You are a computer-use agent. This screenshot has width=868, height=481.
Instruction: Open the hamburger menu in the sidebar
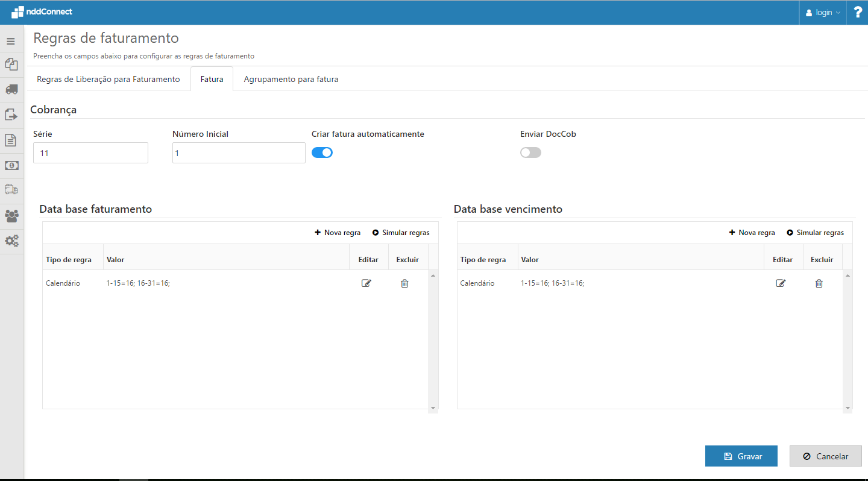pyautogui.click(x=11, y=42)
